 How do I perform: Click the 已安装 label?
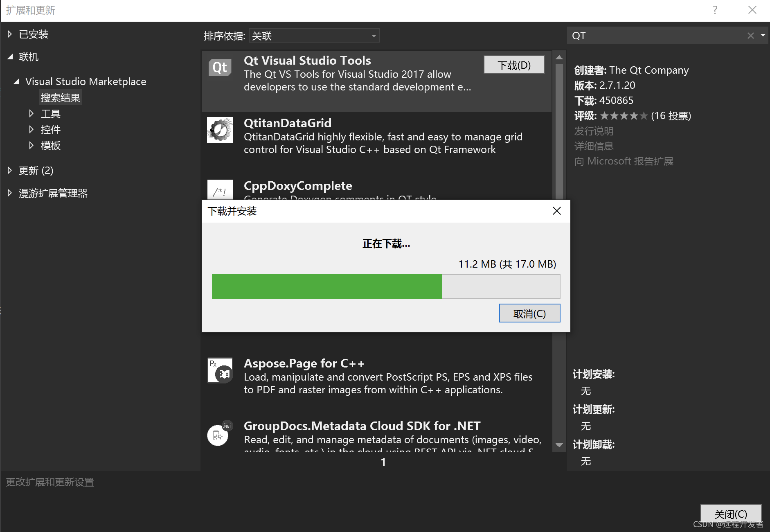tap(34, 34)
